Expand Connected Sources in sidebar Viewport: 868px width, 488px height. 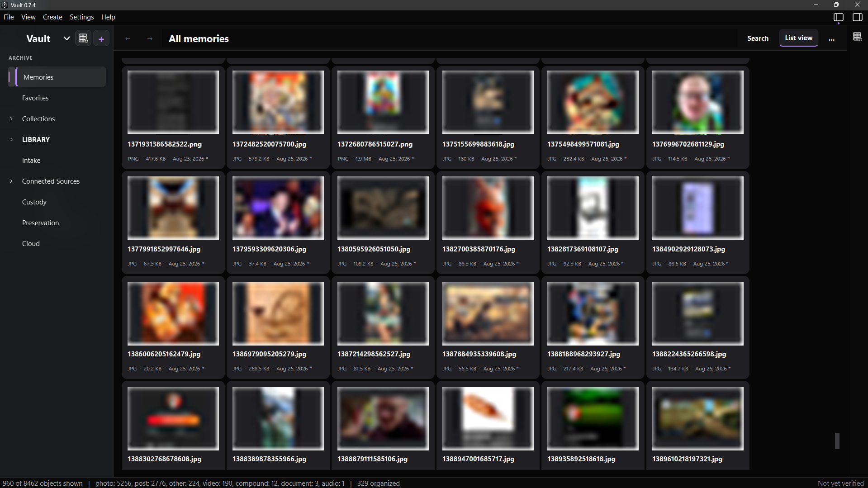click(11, 181)
